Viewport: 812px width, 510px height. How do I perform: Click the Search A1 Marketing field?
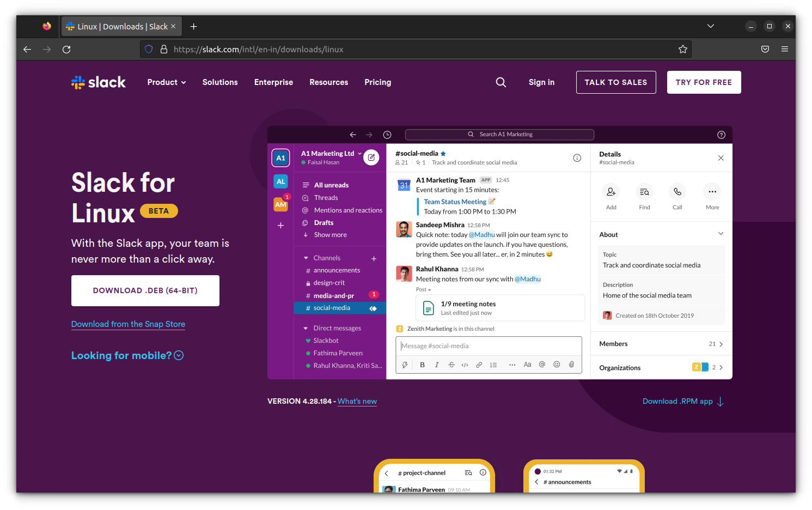tap(499, 135)
